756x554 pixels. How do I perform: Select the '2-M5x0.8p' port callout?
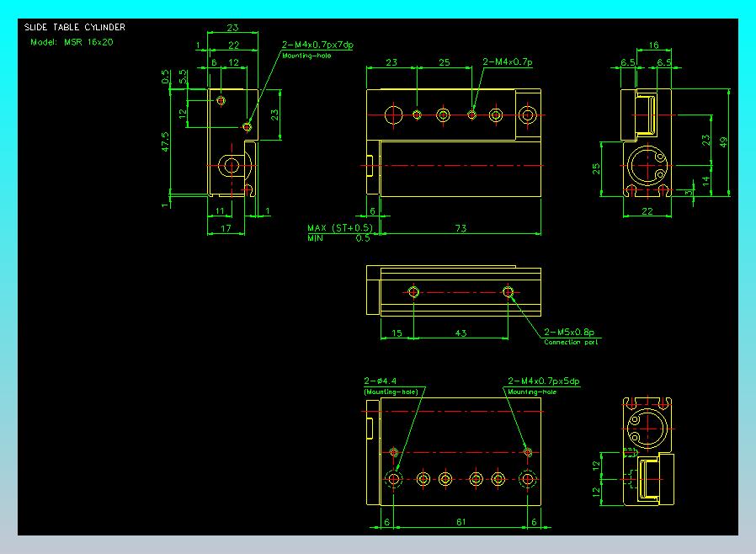[x=569, y=333]
